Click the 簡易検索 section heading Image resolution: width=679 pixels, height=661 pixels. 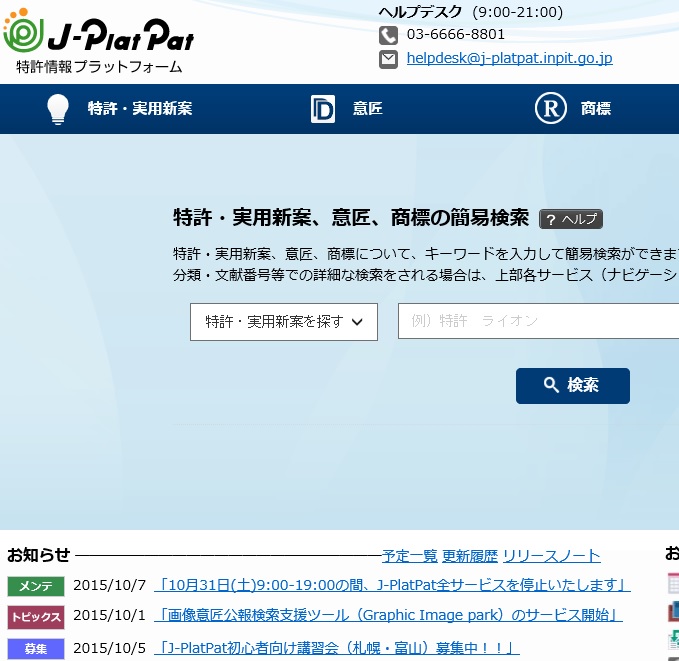351,217
